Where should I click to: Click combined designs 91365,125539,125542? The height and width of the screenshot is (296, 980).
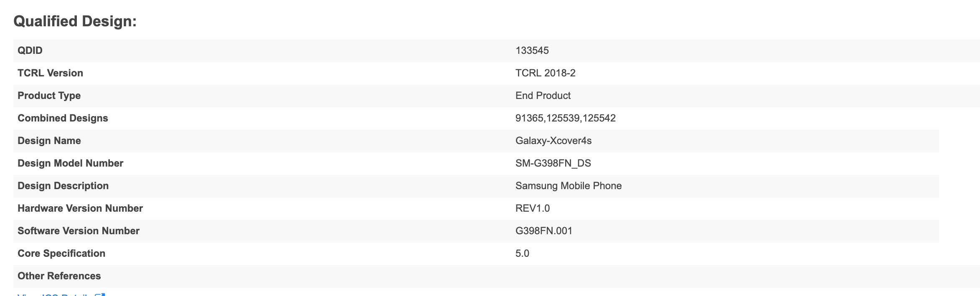point(565,118)
